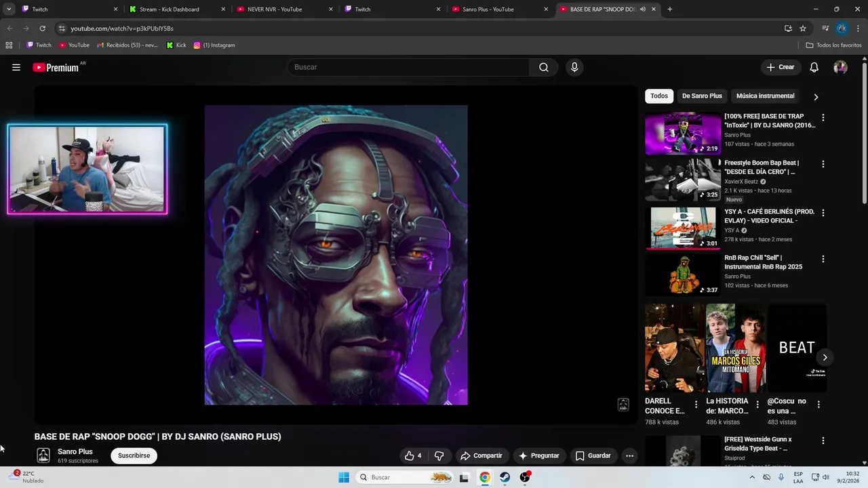Viewport: 868px width, 488px height.
Task: Click Preguntar button
Action: [x=538, y=455]
